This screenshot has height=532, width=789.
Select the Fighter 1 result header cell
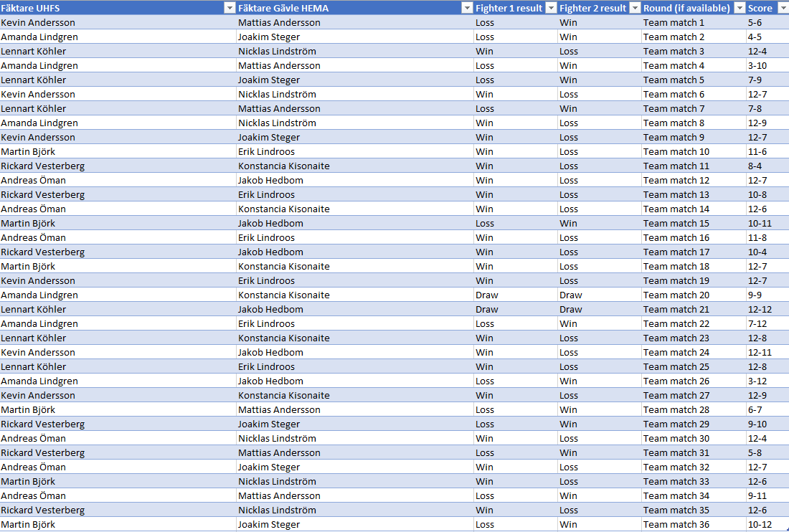[x=516, y=8]
